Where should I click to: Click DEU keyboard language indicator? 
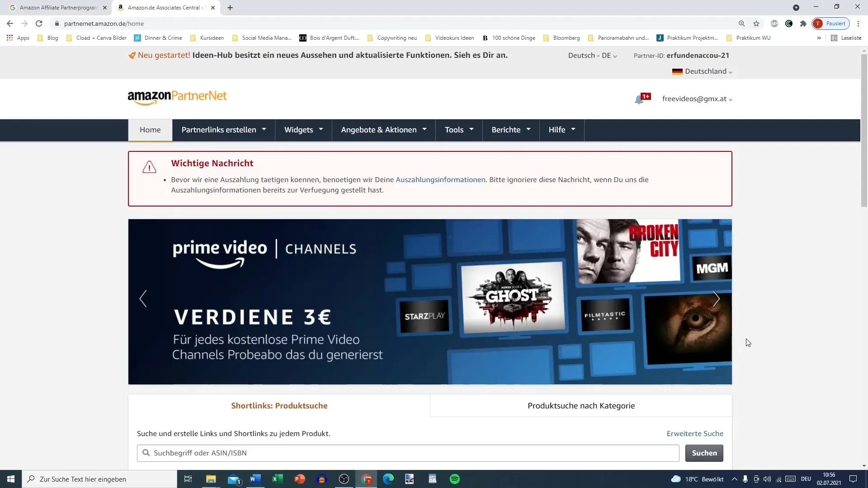coord(806,479)
